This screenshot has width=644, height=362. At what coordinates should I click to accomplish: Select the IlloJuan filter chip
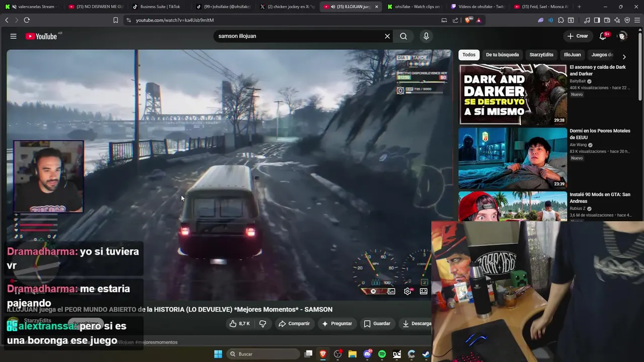coord(572,55)
